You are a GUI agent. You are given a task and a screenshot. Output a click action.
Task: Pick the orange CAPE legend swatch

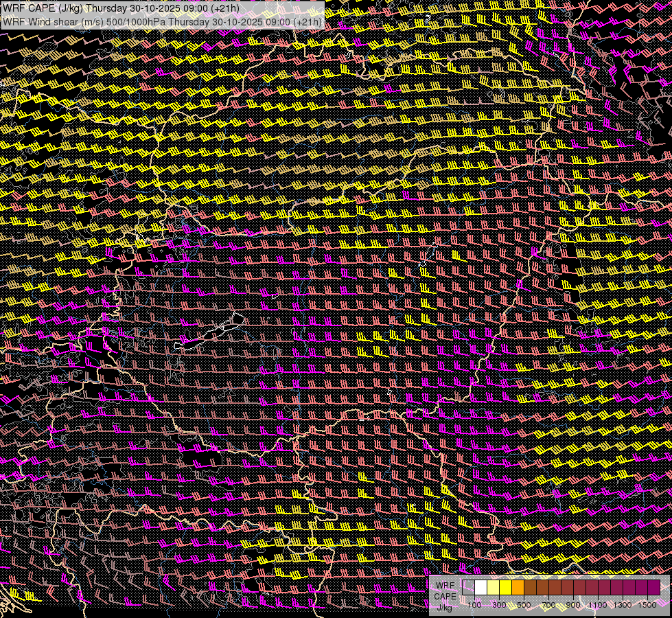point(518,587)
